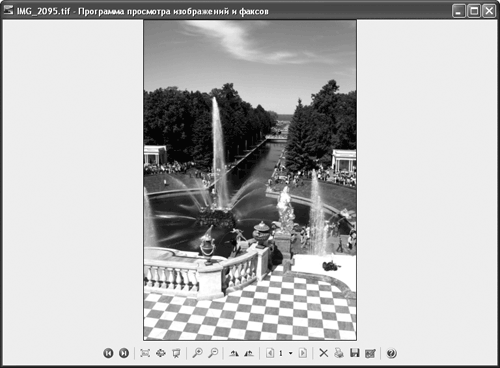Zoom out with the minus magnifier

(213, 353)
